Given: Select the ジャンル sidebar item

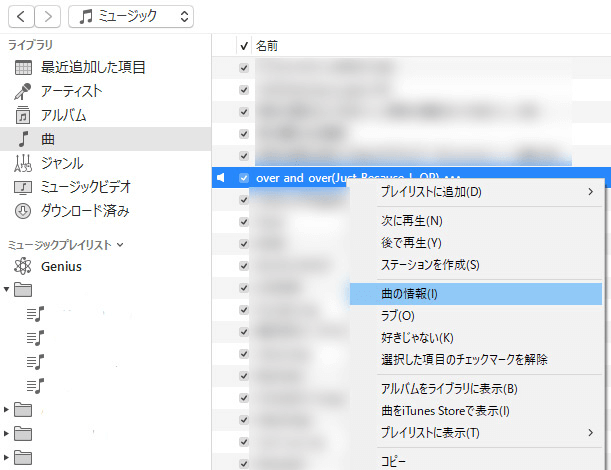Looking at the screenshot, I should pyautogui.click(x=61, y=163).
